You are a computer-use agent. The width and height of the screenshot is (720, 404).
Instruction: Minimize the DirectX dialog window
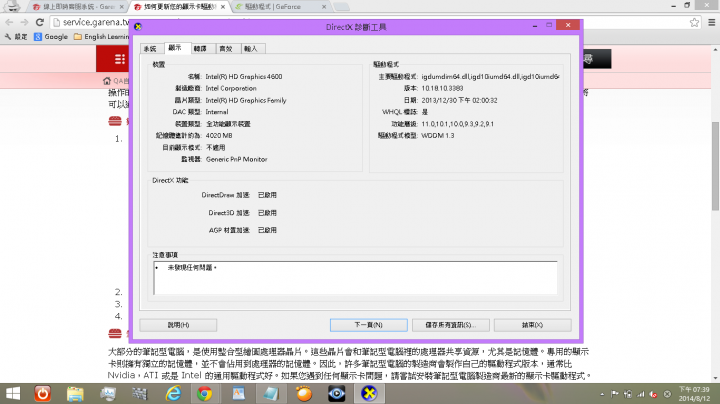[535, 26]
